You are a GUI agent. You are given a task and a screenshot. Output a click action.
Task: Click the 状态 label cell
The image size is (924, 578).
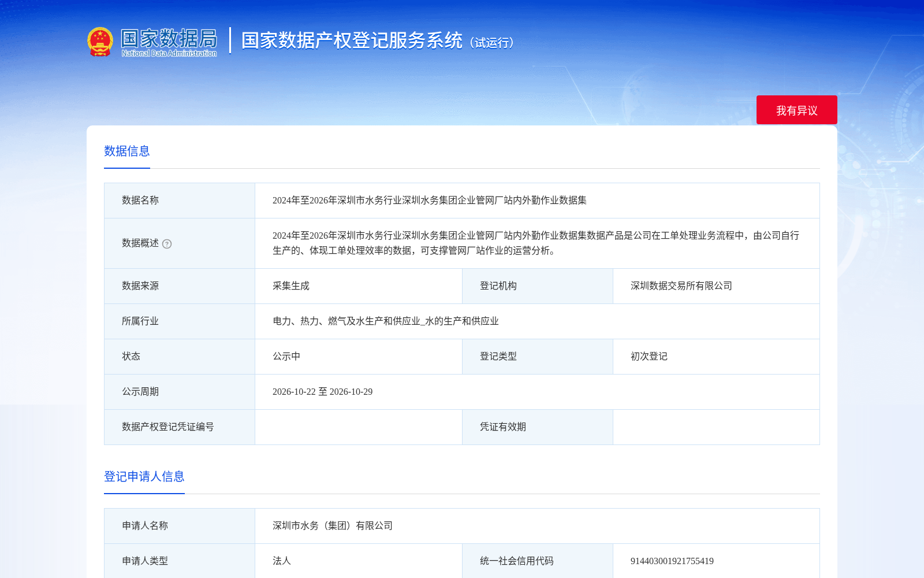point(180,357)
